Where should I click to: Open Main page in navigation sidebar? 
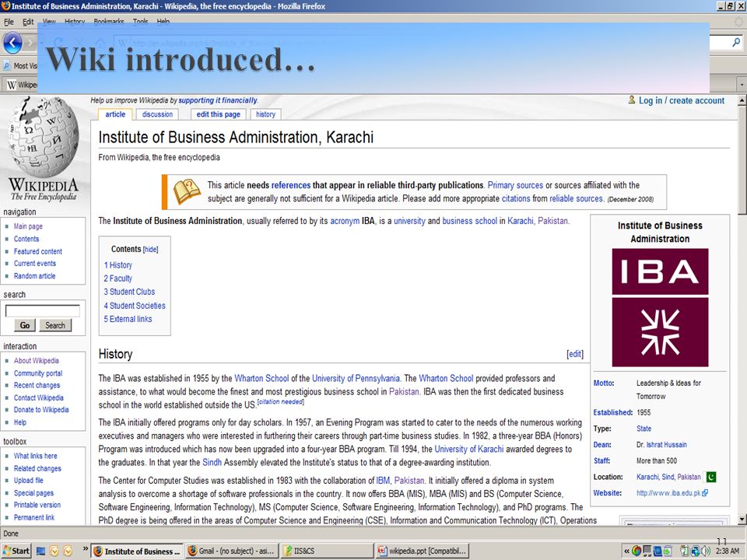point(28,226)
